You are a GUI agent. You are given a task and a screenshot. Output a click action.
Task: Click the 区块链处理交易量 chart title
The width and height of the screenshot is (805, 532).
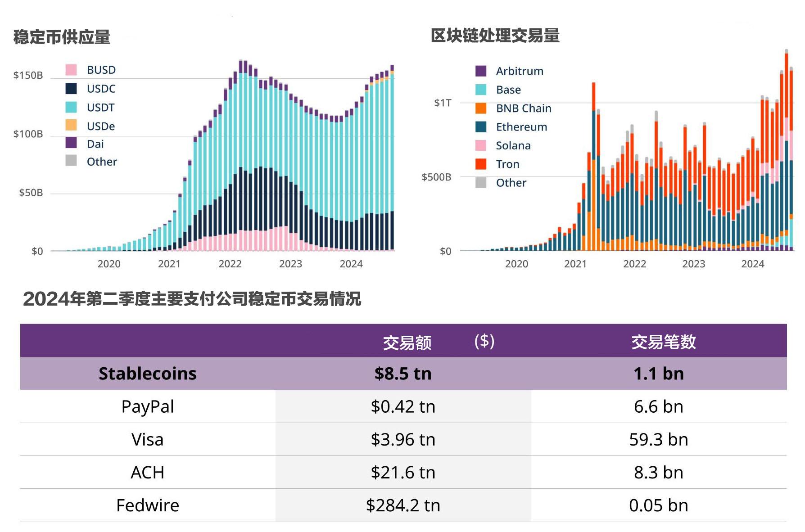point(495,36)
